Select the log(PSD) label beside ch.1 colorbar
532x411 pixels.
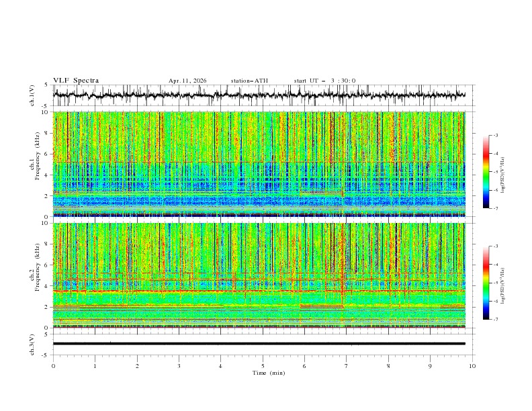502,175
